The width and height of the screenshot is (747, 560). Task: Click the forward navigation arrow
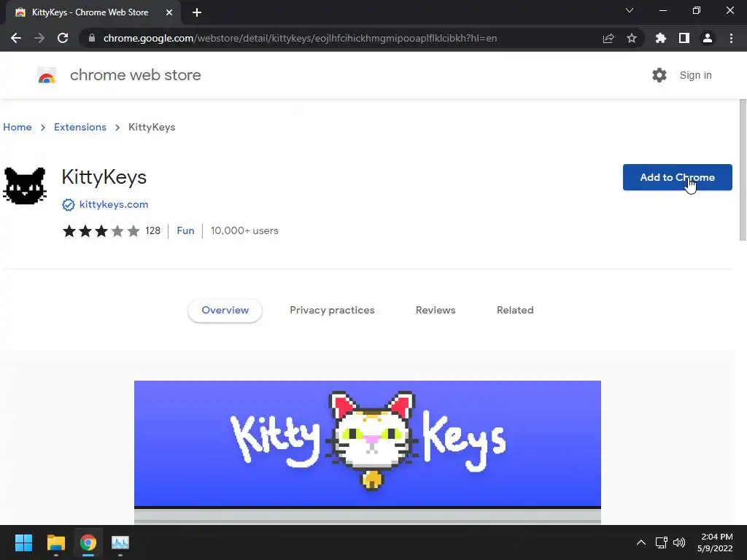[x=39, y=38]
